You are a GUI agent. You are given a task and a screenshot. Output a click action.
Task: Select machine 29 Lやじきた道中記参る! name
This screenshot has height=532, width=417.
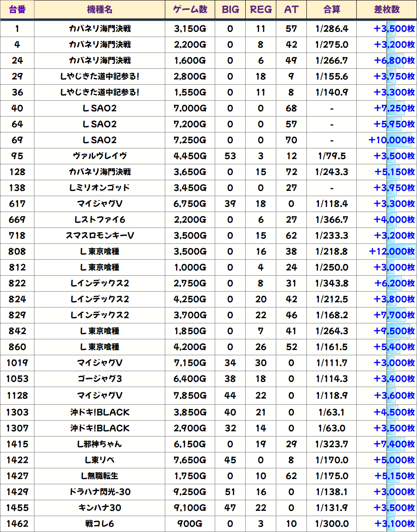(99, 77)
